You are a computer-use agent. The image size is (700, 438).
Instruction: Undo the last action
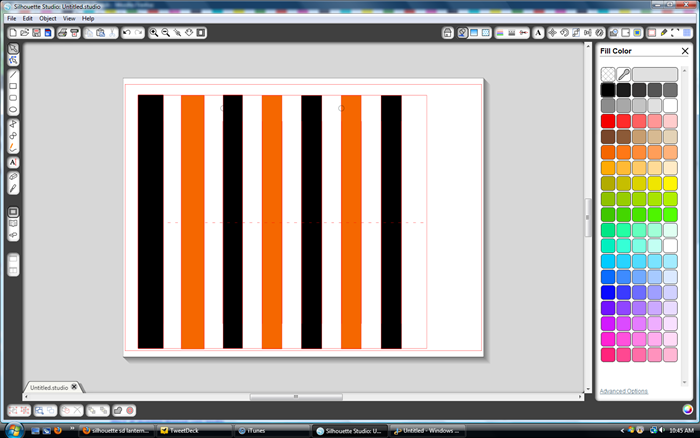[x=127, y=33]
